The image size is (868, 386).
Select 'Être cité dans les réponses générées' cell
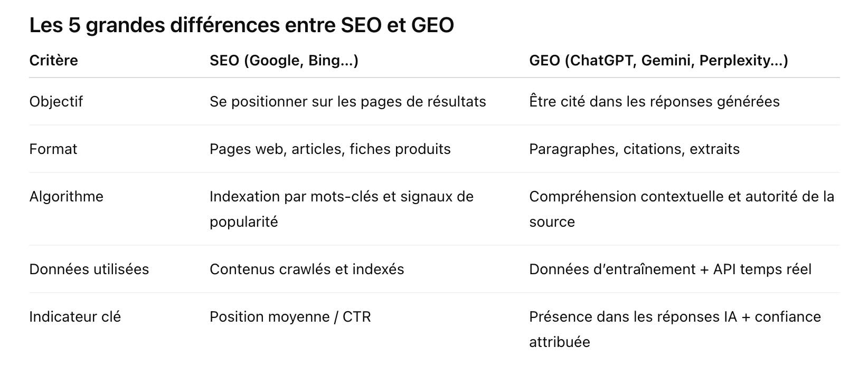[654, 101]
